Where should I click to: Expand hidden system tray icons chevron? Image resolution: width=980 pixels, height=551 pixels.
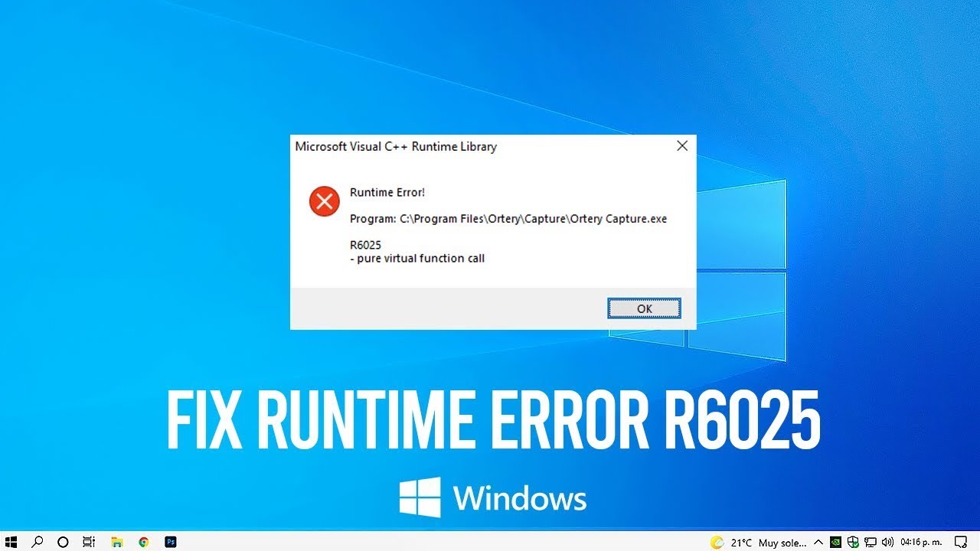pyautogui.click(x=818, y=542)
